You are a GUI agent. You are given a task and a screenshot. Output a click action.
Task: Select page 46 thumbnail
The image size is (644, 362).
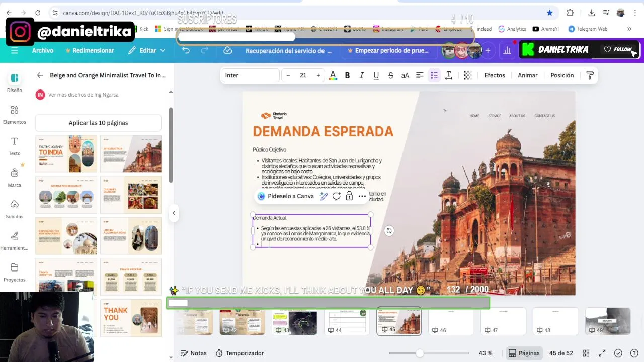pos(451,322)
